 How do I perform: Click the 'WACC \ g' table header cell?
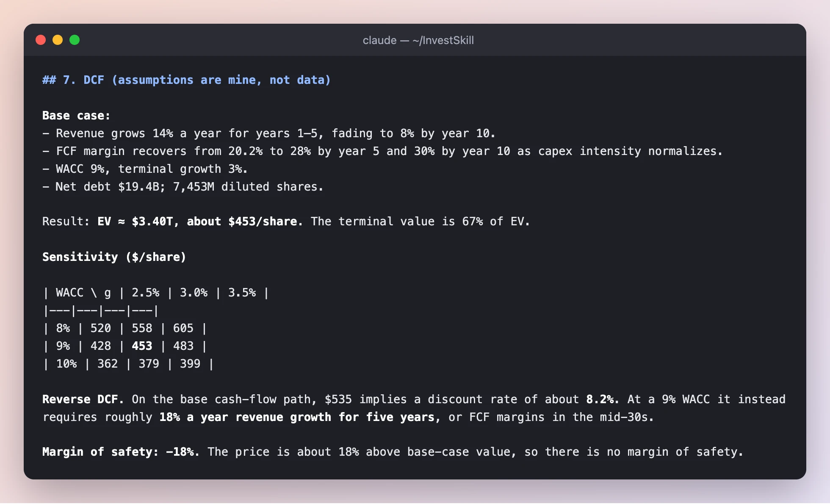tap(83, 293)
